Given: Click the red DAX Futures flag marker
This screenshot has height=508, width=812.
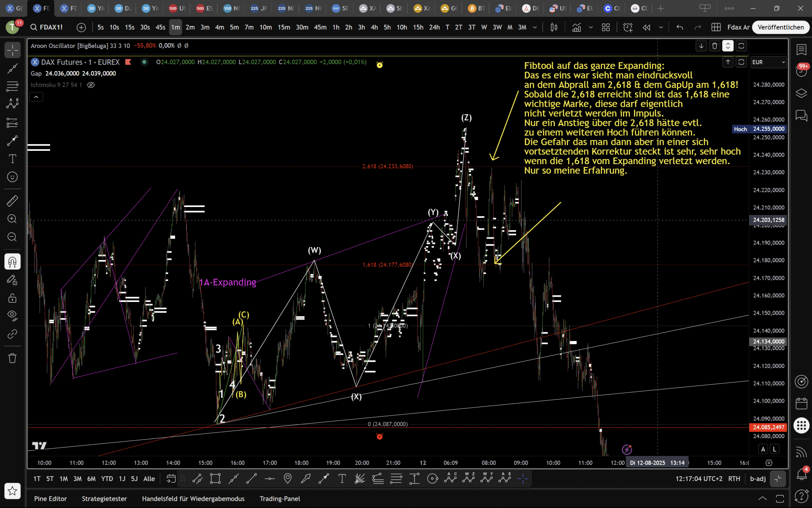Looking at the screenshot, I should point(128,62).
